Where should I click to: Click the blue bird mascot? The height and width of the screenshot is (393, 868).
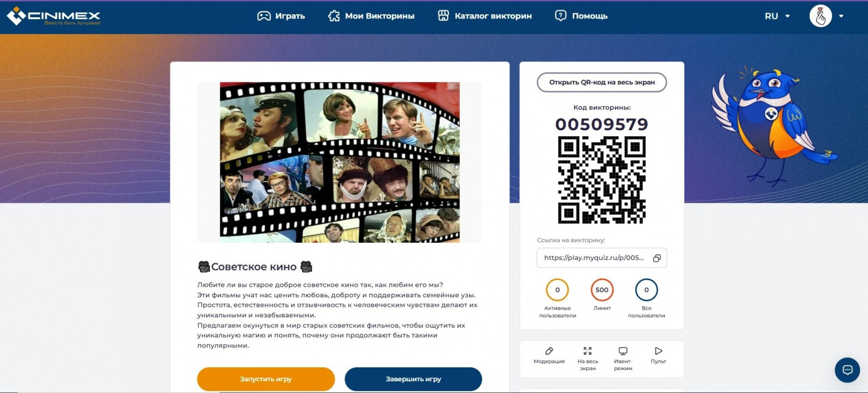(x=774, y=126)
